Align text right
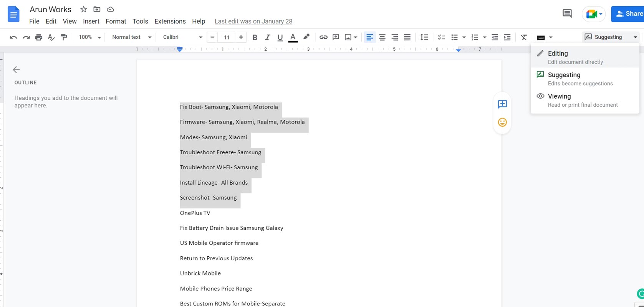 pyautogui.click(x=395, y=37)
